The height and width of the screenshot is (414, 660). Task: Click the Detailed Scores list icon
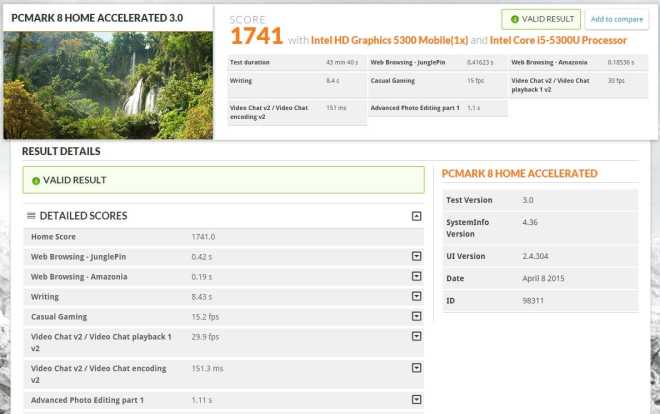coord(31,216)
